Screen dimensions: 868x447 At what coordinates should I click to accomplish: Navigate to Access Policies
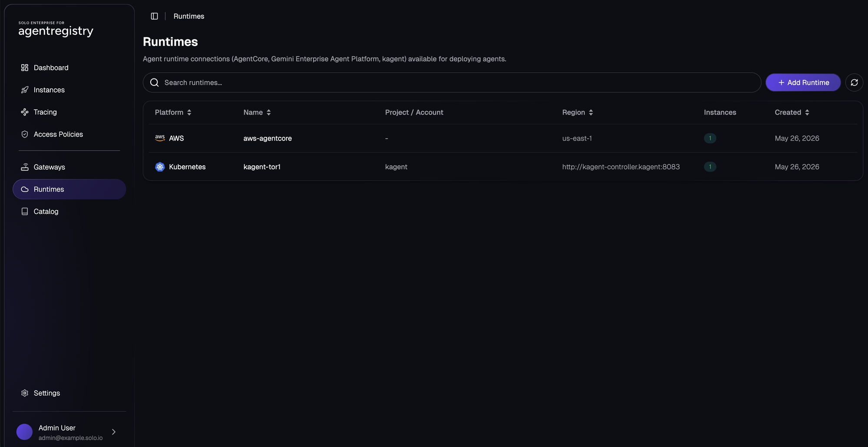click(69, 134)
